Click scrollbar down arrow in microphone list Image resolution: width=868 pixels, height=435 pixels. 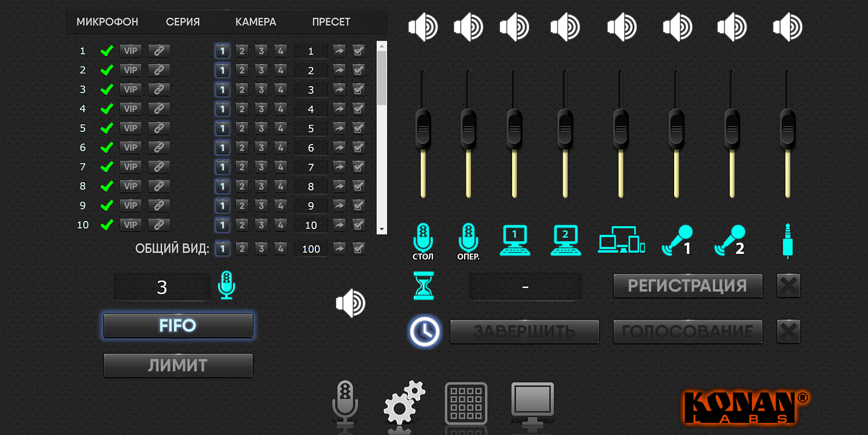pos(381,230)
